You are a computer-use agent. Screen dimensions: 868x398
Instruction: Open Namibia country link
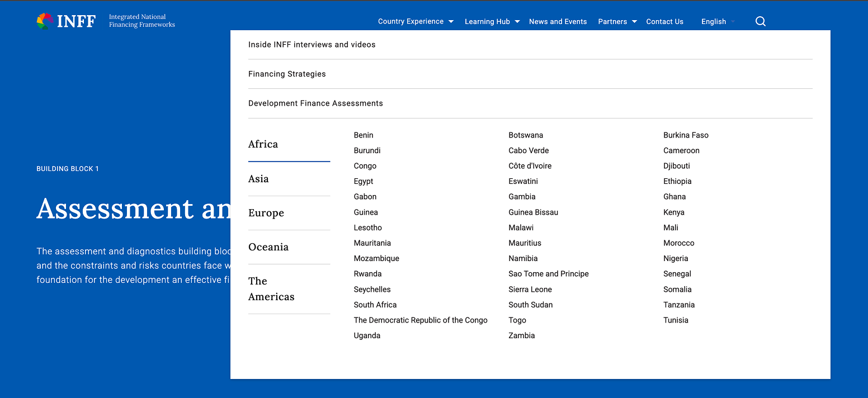click(x=523, y=258)
